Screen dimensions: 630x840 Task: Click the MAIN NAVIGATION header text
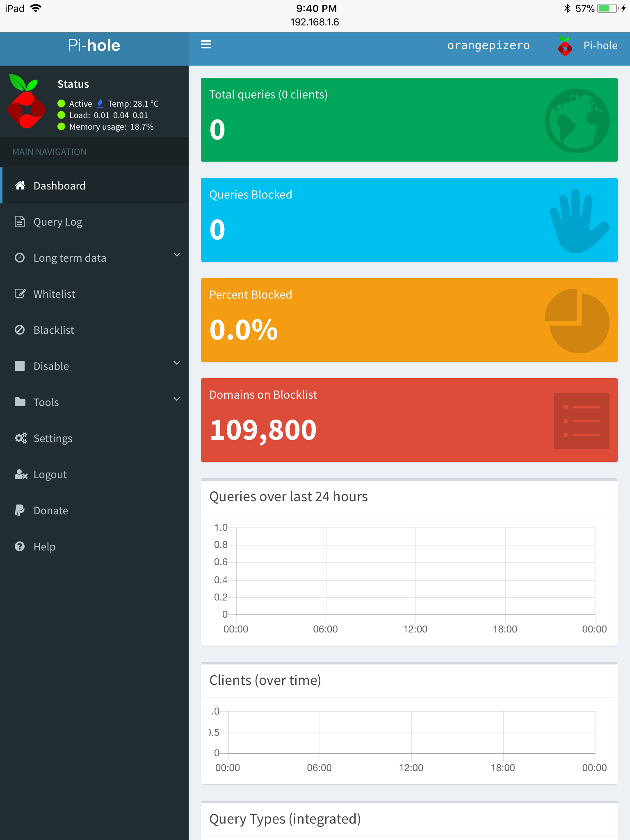coord(50,152)
